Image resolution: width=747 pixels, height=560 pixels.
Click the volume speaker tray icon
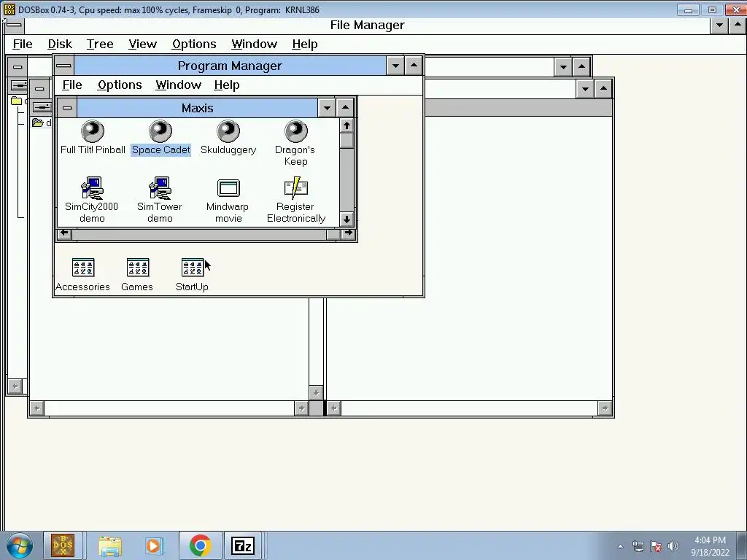[673, 546]
